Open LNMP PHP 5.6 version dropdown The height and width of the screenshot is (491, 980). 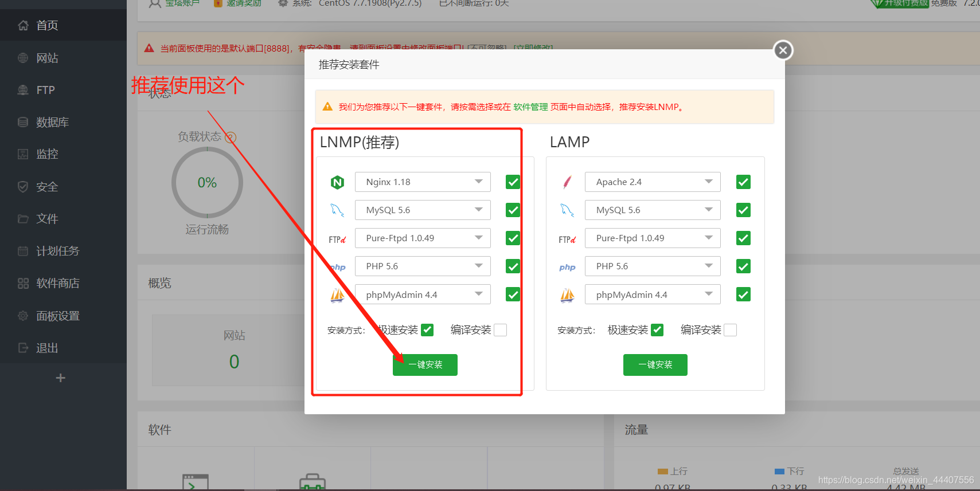point(423,266)
